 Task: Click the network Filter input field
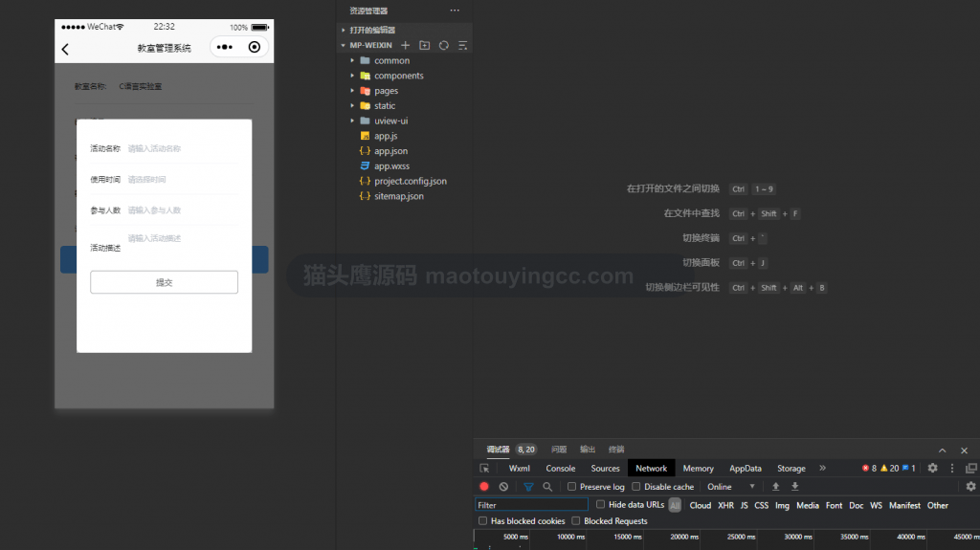[531, 505]
